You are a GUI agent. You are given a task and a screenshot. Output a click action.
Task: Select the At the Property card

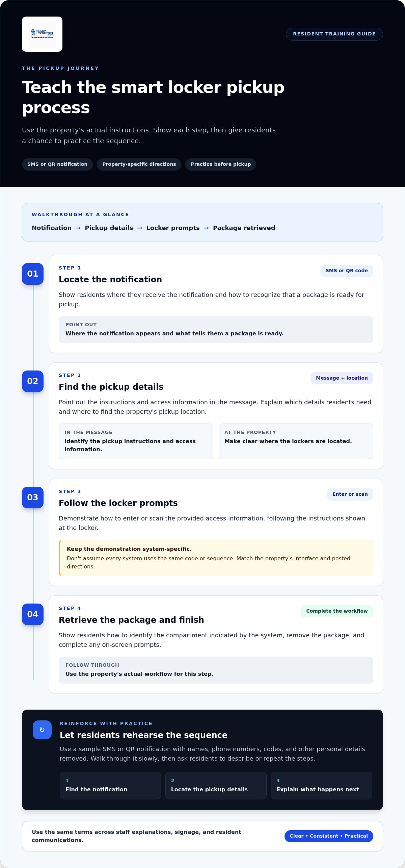[296, 441]
